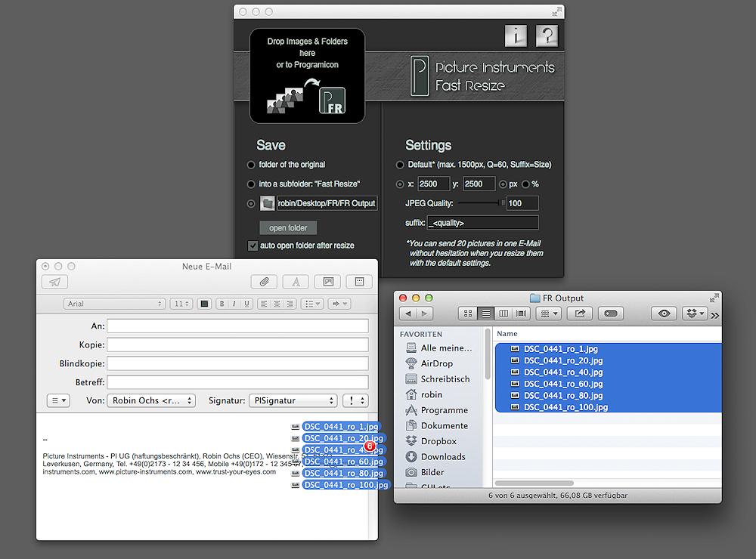The image size is (756, 559).
Task: Select 'folder of the original' save option
Action: pyautogui.click(x=251, y=165)
